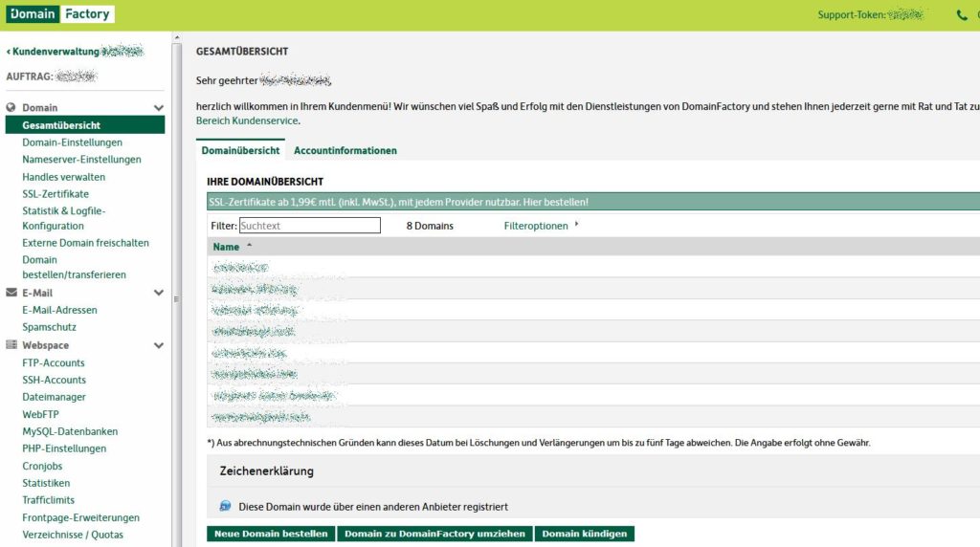Open Trafficlimits
This screenshot has width=980, height=547.
48,499
